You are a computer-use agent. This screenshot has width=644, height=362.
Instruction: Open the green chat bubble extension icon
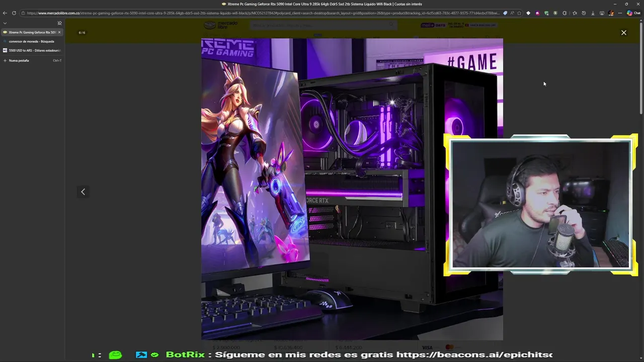coord(546,13)
